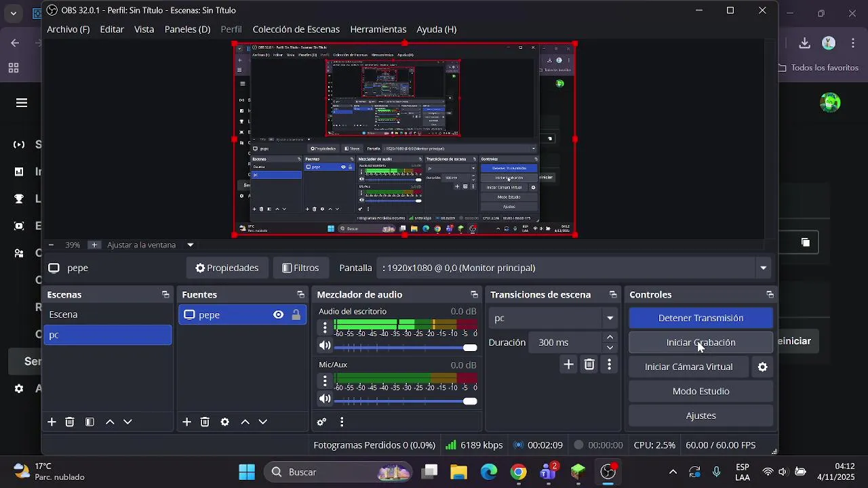868x488 pixels.
Task: Toggle lock on pepe source
Action: pyautogui.click(x=296, y=314)
